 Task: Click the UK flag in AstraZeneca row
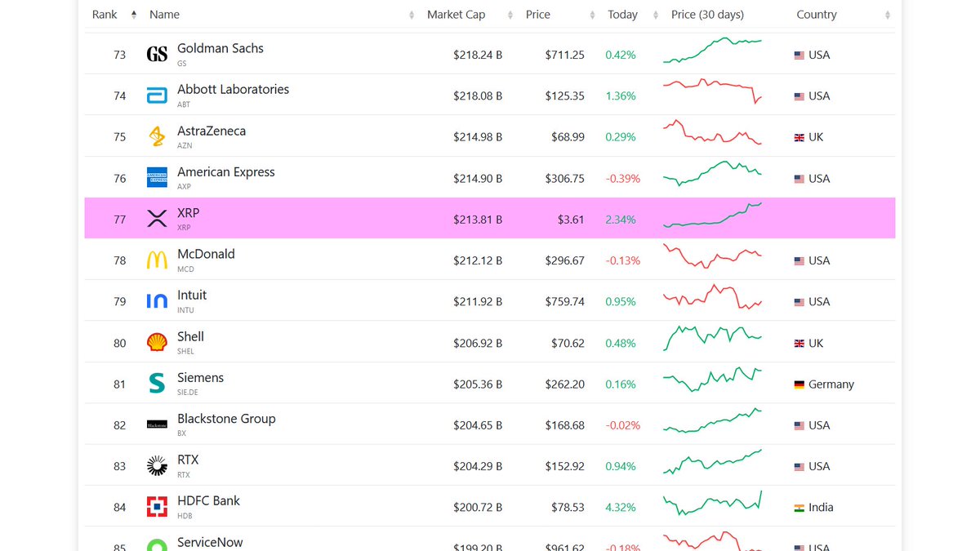800,138
